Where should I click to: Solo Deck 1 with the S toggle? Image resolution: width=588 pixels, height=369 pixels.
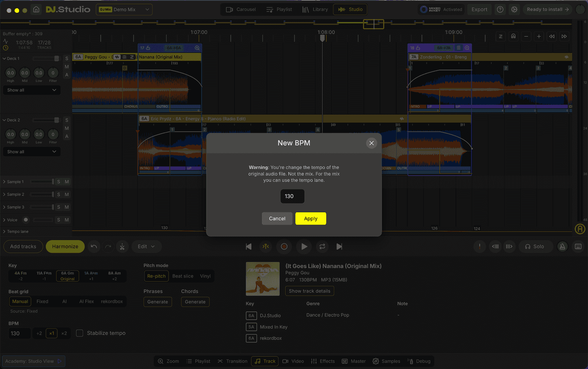66,58
